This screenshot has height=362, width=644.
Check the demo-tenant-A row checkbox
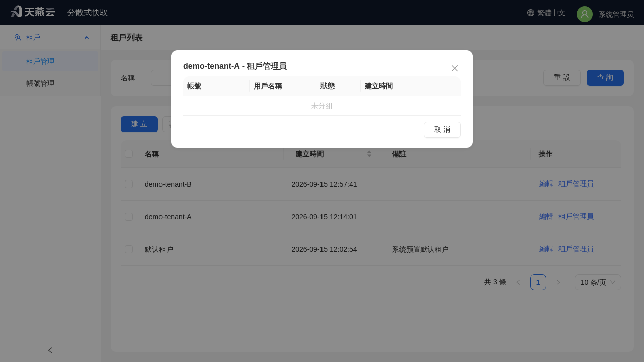pos(129,217)
